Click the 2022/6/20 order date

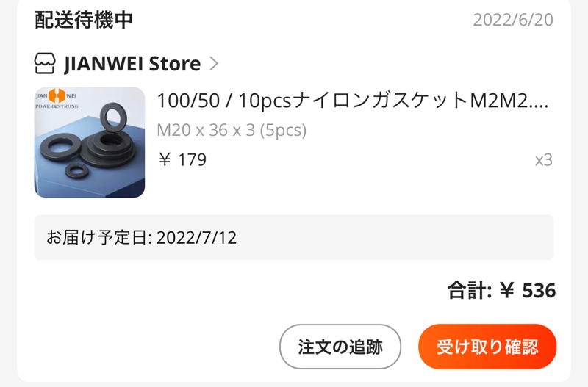coord(513,20)
